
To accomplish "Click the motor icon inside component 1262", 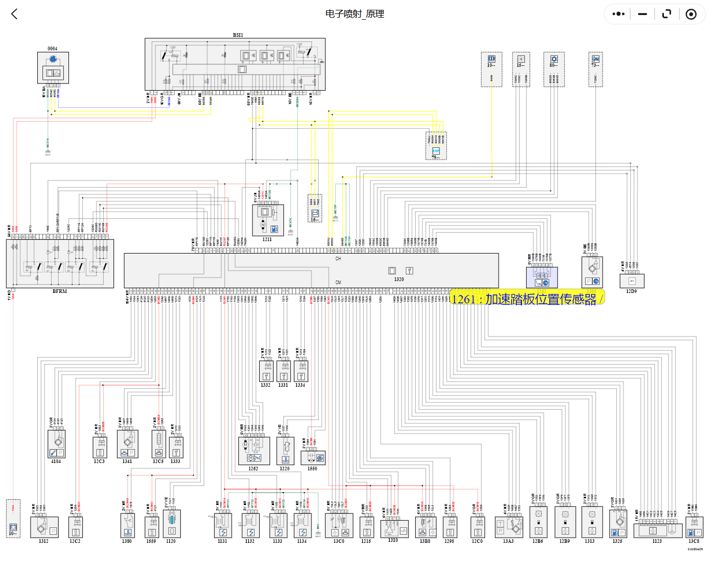I will [x=245, y=445].
